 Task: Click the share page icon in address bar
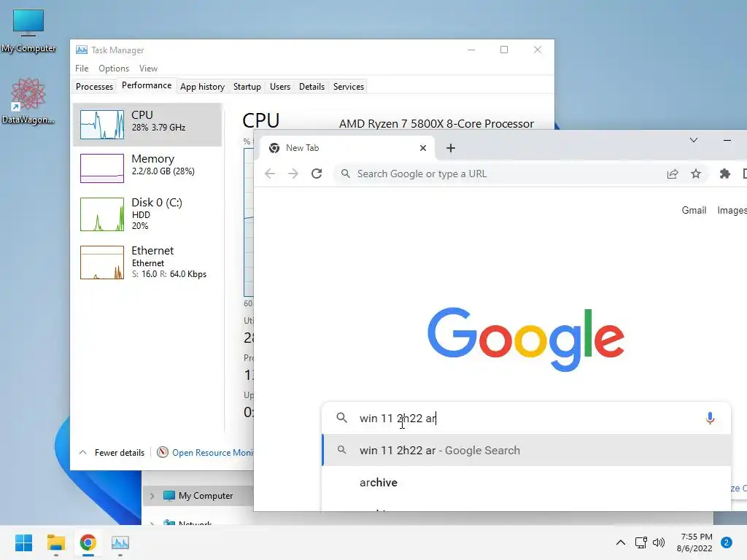pyautogui.click(x=672, y=174)
